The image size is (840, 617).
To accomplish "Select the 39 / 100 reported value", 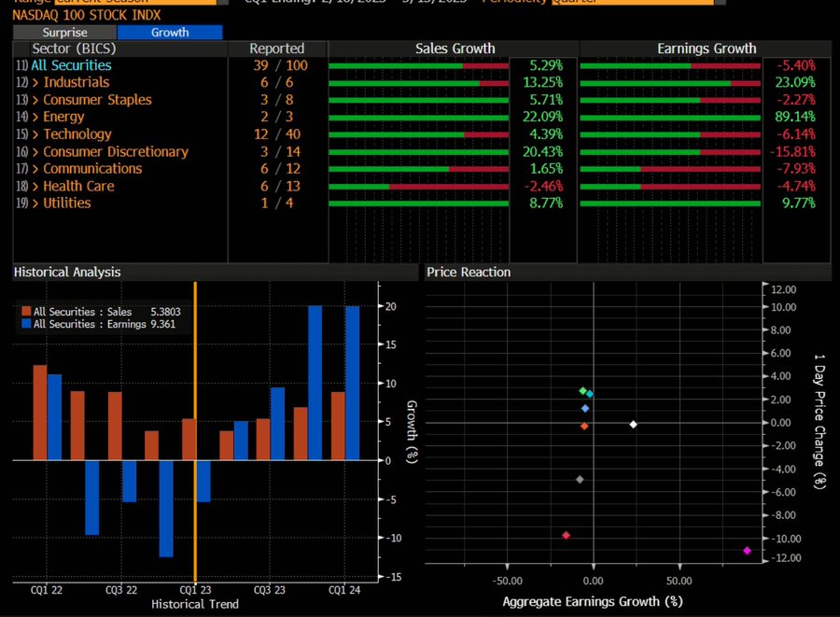I will tap(281, 65).
